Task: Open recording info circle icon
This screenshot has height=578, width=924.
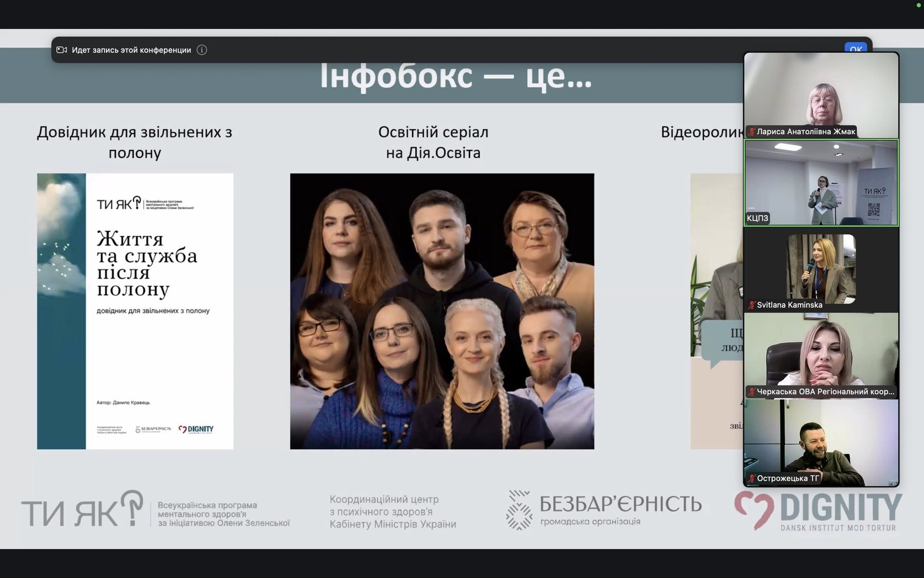Action: pos(202,50)
